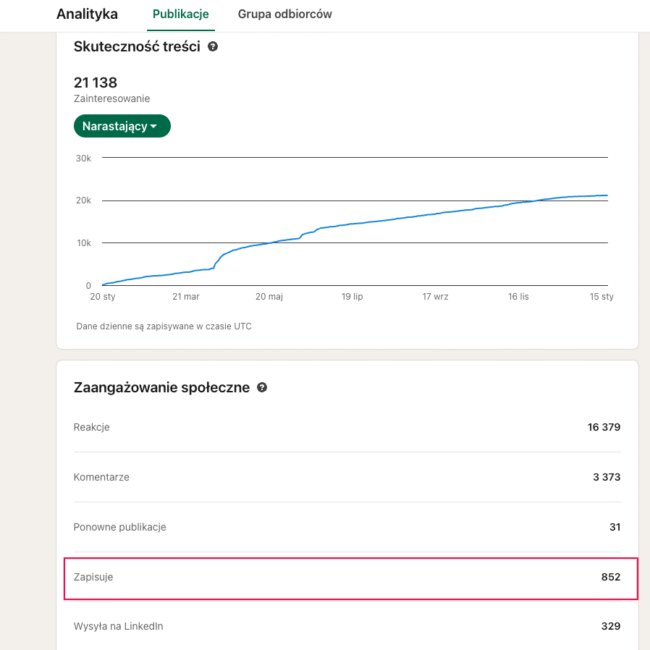Click the Ponowne publikacje label

120,527
